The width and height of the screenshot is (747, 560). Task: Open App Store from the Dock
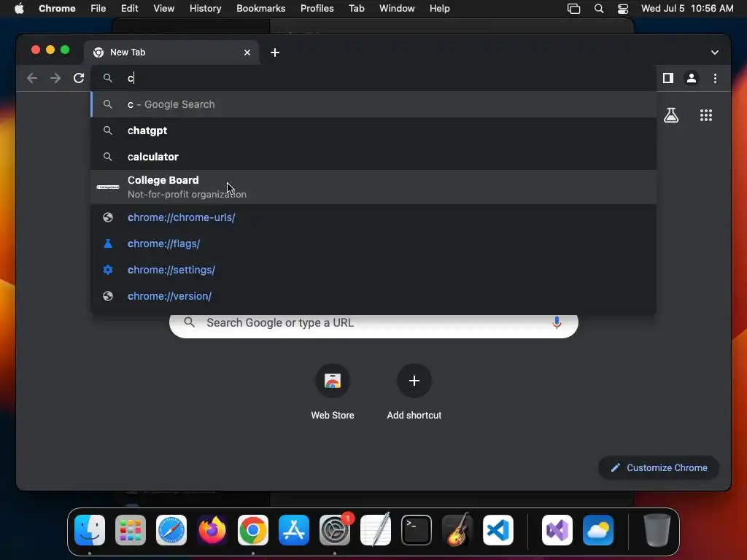point(294,530)
